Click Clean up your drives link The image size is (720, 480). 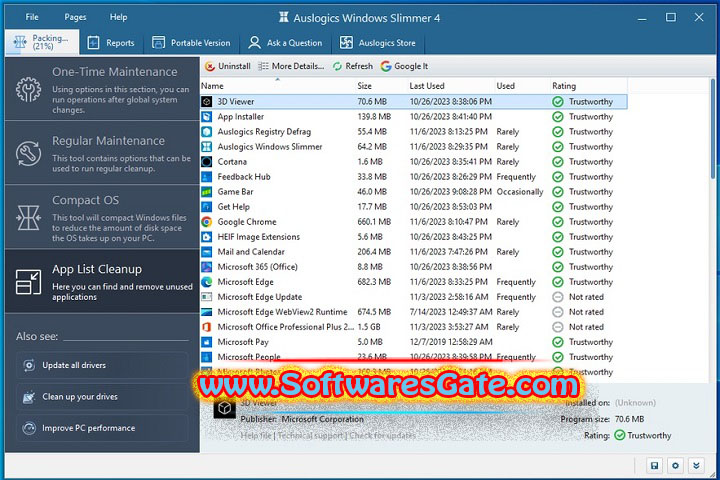(102, 396)
